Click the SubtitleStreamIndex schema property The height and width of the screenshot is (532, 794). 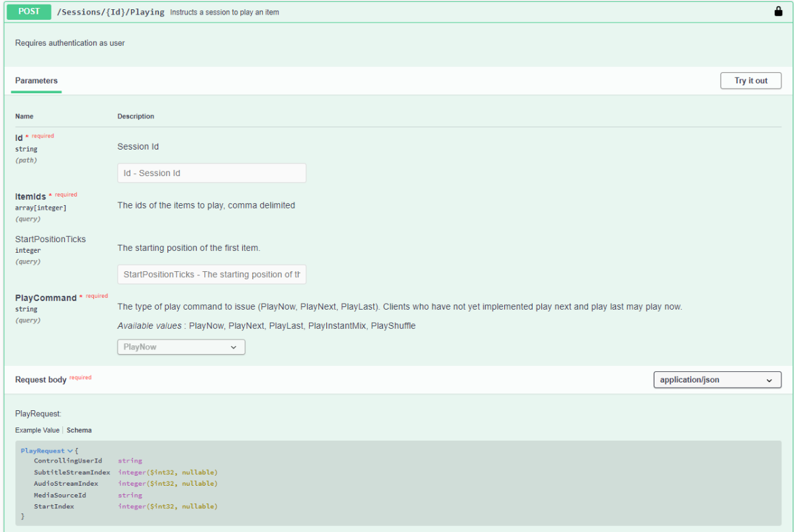coord(72,472)
